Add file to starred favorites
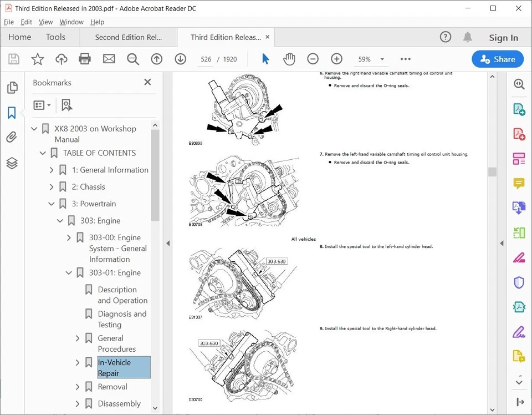This screenshot has height=415, width=532. [37, 59]
